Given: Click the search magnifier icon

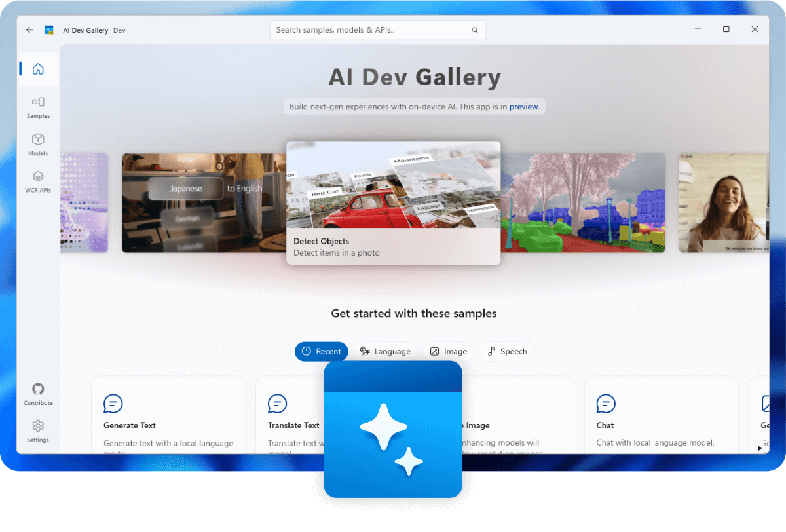Looking at the screenshot, I should point(475,29).
